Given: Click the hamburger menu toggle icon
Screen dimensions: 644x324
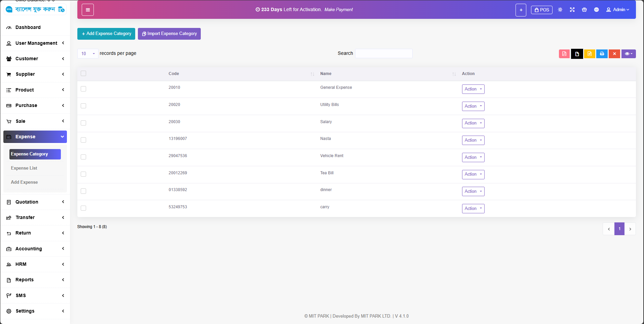Looking at the screenshot, I should [x=88, y=10].
